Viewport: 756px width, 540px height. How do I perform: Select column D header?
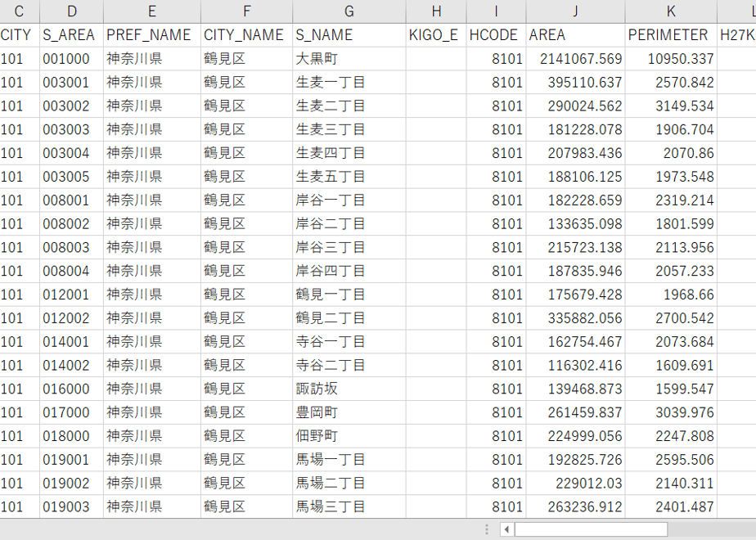[x=71, y=11]
